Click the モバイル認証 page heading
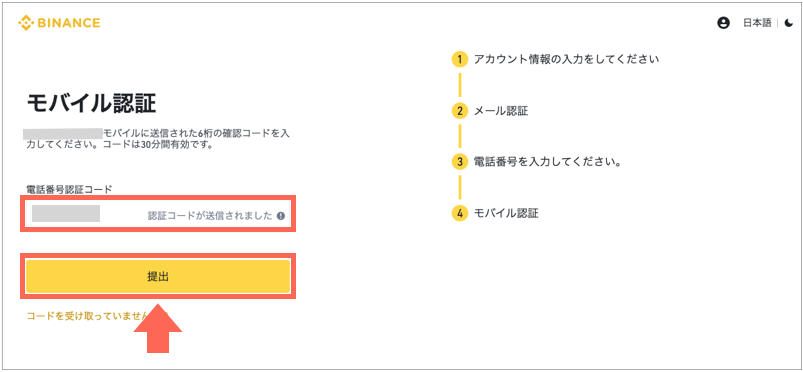The width and height of the screenshot is (803, 372). click(x=91, y=105)
